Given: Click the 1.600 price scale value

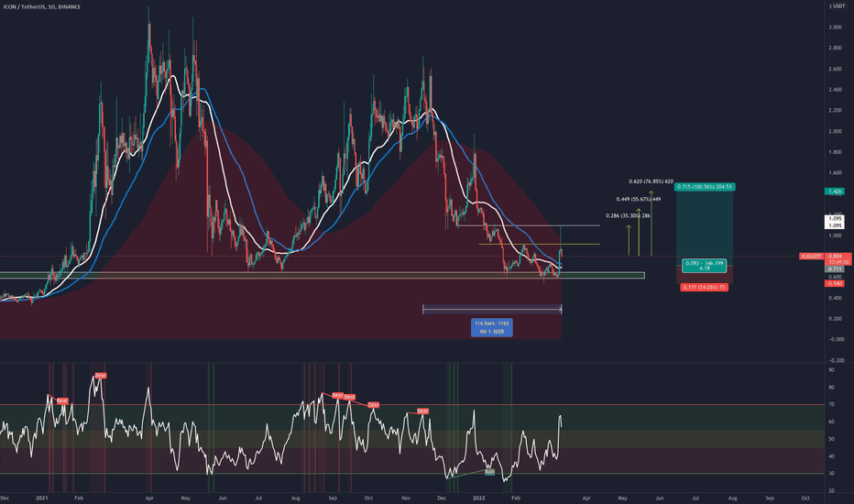Looking at the screenshot, I should tap(835, 172).
